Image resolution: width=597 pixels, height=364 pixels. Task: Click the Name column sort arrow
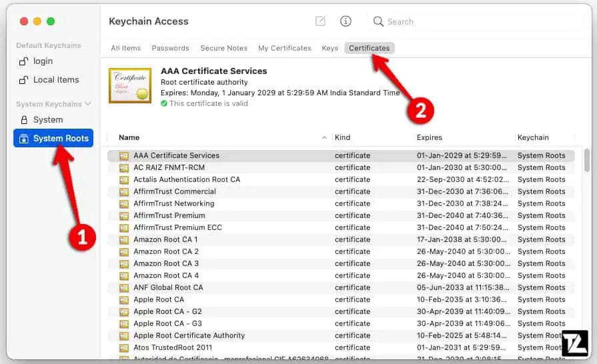pyautogui.click(x=324, y=138)
